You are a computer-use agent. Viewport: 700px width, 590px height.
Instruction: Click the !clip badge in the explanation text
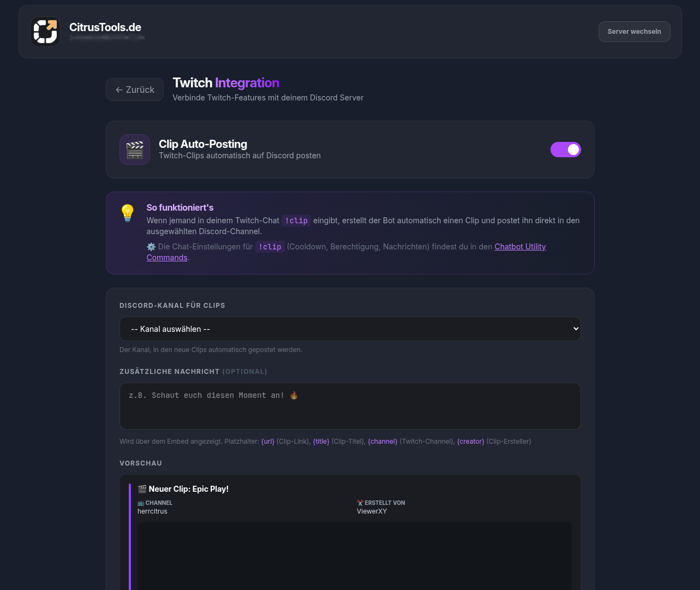[296, 220]
